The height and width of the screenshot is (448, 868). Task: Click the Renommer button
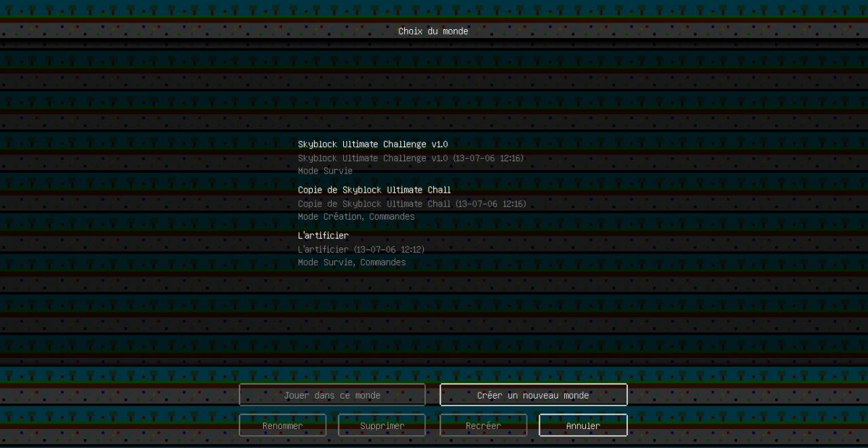(283, 426)
